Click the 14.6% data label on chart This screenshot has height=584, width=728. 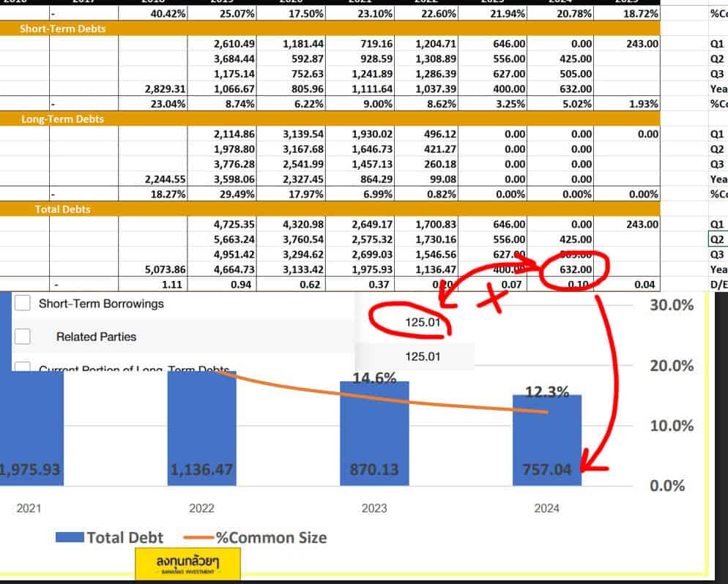tap(374, 378)
